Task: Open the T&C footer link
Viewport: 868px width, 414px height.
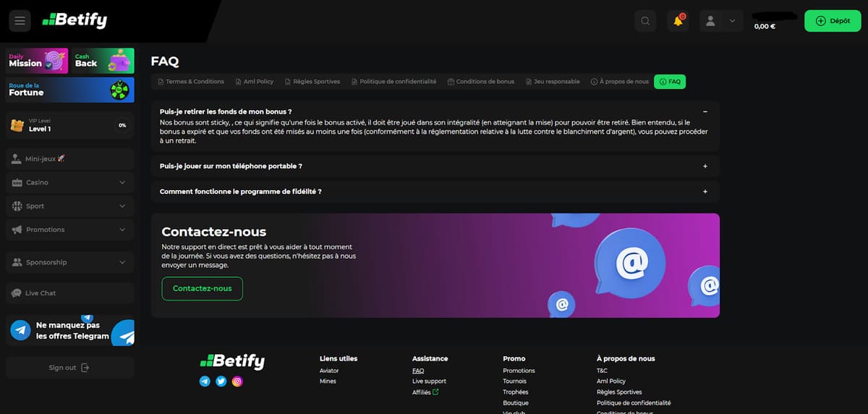Action: coord(602,371)
